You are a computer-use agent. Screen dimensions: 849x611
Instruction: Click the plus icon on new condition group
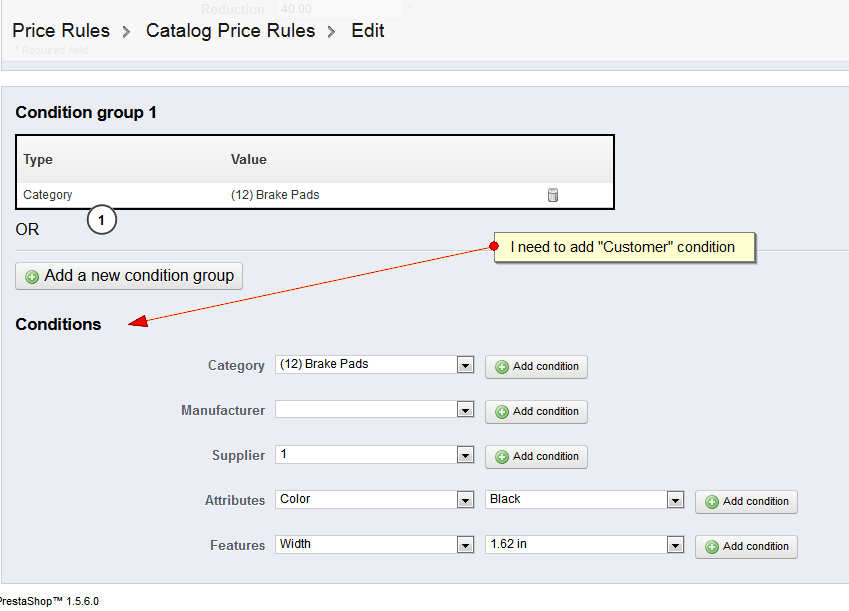click(x=32, y=277)
